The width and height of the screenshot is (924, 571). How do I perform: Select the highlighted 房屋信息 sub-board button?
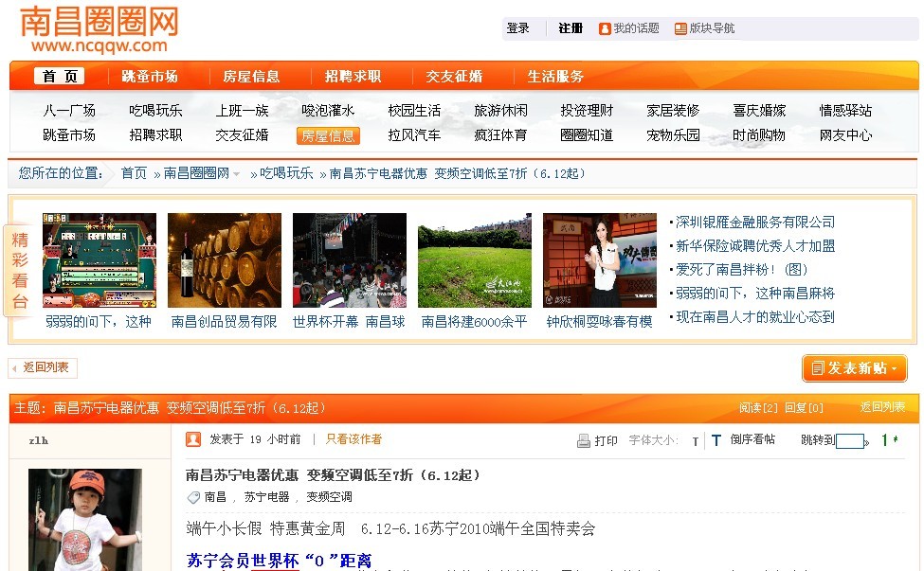pos(328,136)
